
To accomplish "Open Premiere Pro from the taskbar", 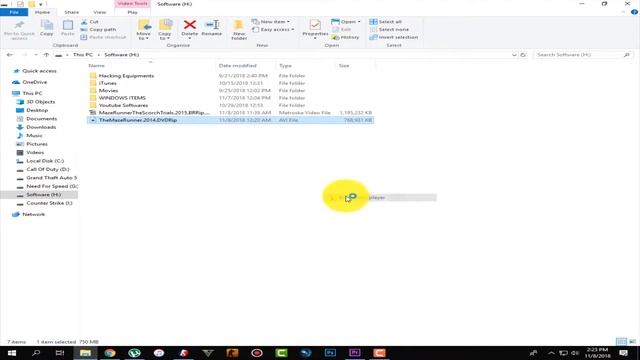I will tap(355, 353).
